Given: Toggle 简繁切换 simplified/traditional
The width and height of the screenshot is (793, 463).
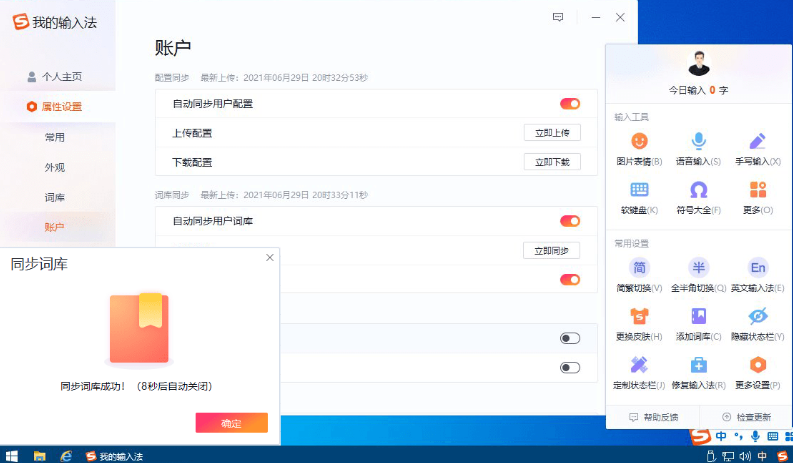Looking at the screenshot, I should coord(639,276).
